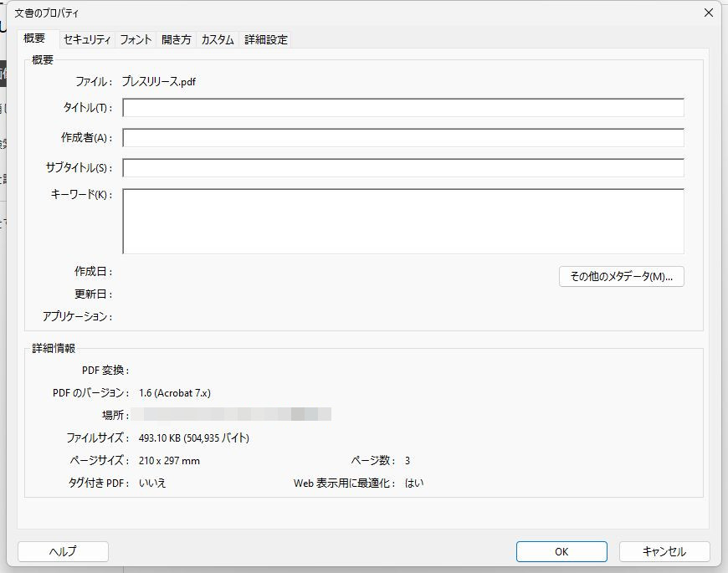Click inside the 作成者 input field
The width and height of the screenshot is (728, 573).
tap(403, 137)
